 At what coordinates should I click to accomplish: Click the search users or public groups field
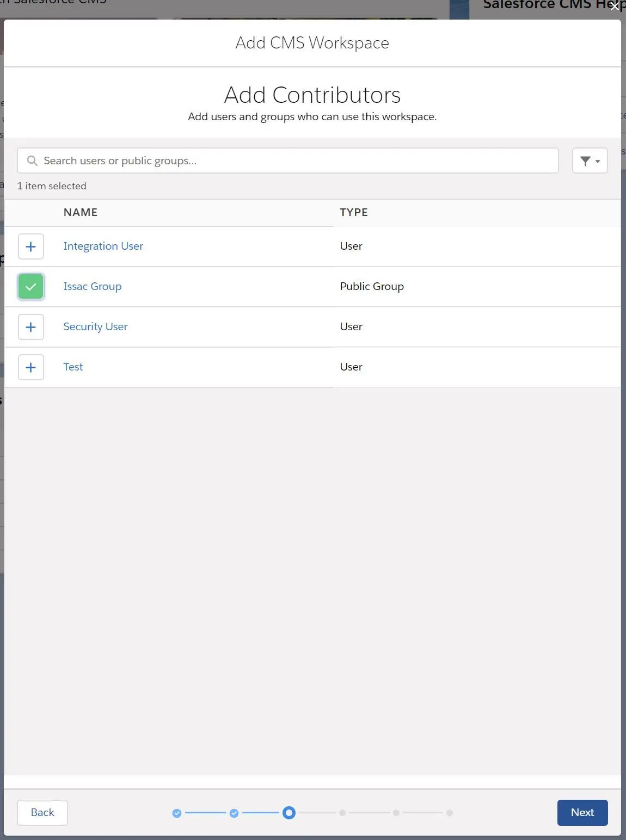(288, 160)
